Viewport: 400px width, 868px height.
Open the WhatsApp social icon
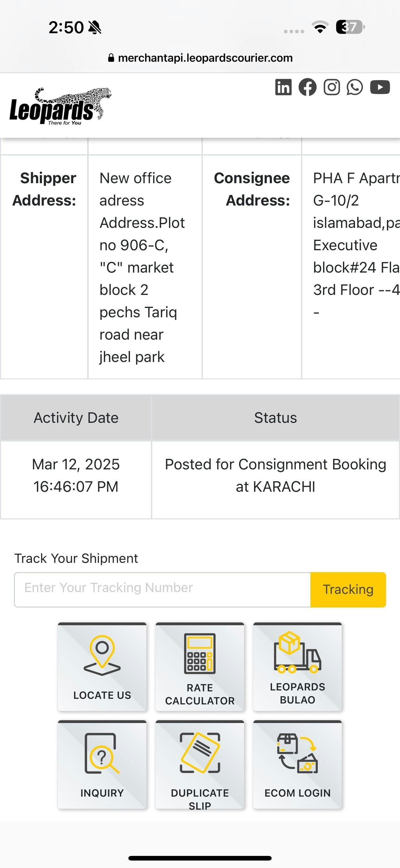(355, 87)
